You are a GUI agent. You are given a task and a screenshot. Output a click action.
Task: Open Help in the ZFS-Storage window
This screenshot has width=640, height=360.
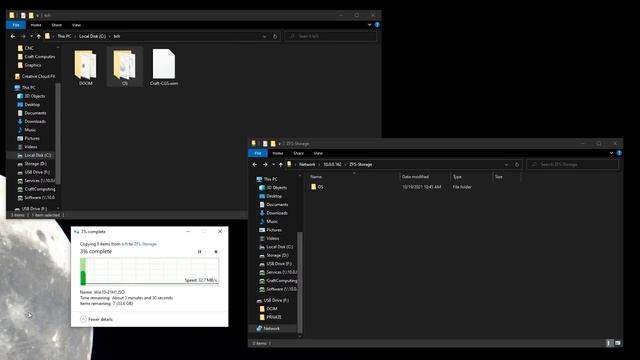[619, 153]
